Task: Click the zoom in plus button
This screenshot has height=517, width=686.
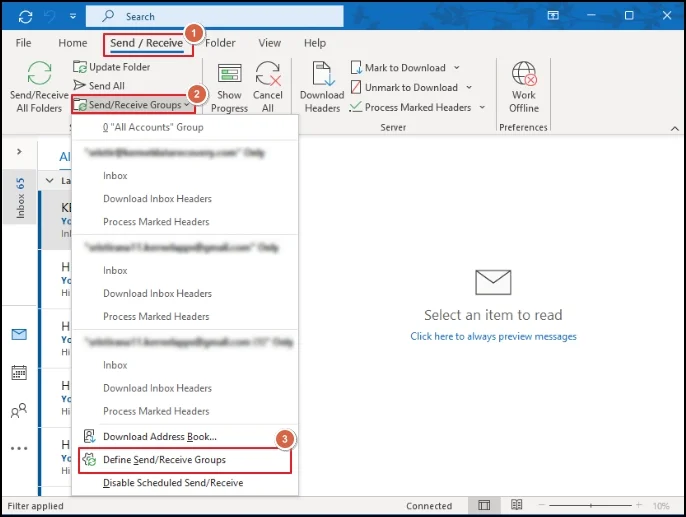Action: (639, 505)
